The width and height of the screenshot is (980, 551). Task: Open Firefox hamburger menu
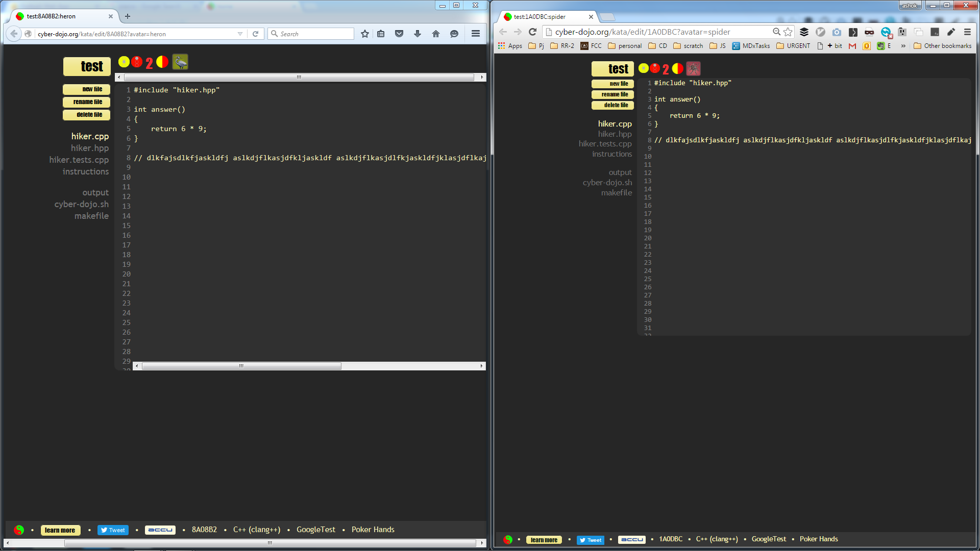[x=476, y=34]
